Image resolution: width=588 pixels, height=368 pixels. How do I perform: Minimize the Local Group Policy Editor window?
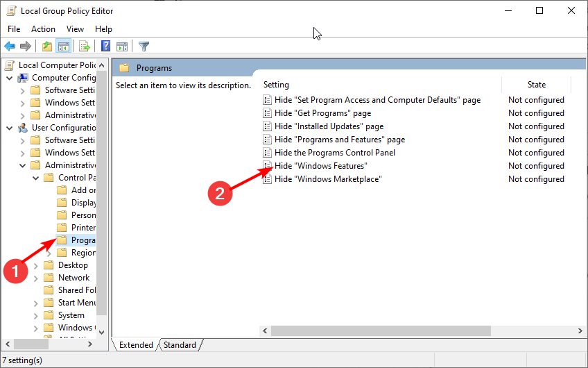pyautogui.click(x=508, y=10)
